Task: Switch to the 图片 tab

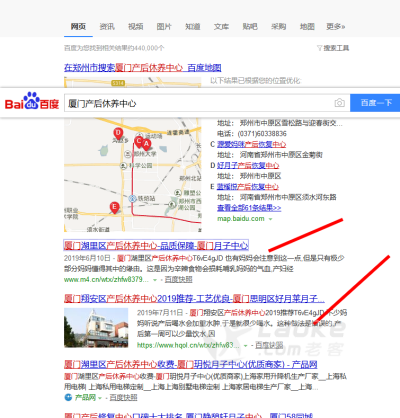Action: (x=164, y=27)
